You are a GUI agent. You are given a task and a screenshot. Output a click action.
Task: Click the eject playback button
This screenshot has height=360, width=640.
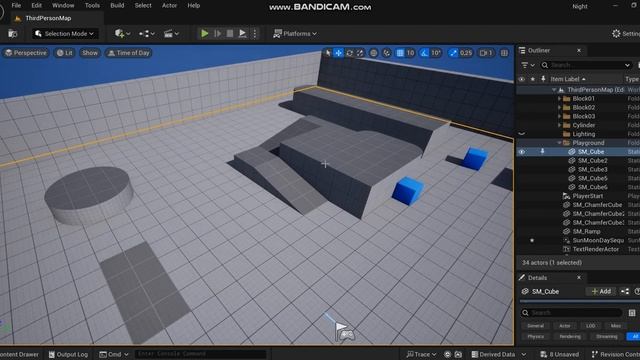242,33
